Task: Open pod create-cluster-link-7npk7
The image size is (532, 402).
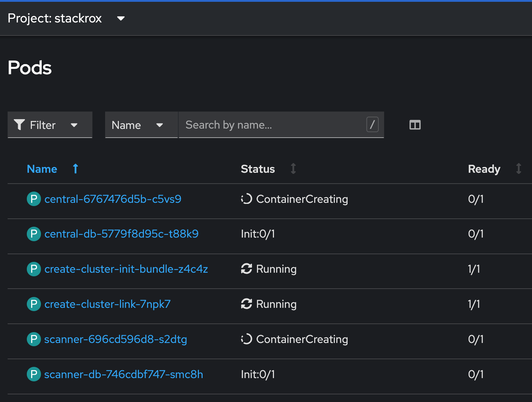Action: [x=107, y=304]
